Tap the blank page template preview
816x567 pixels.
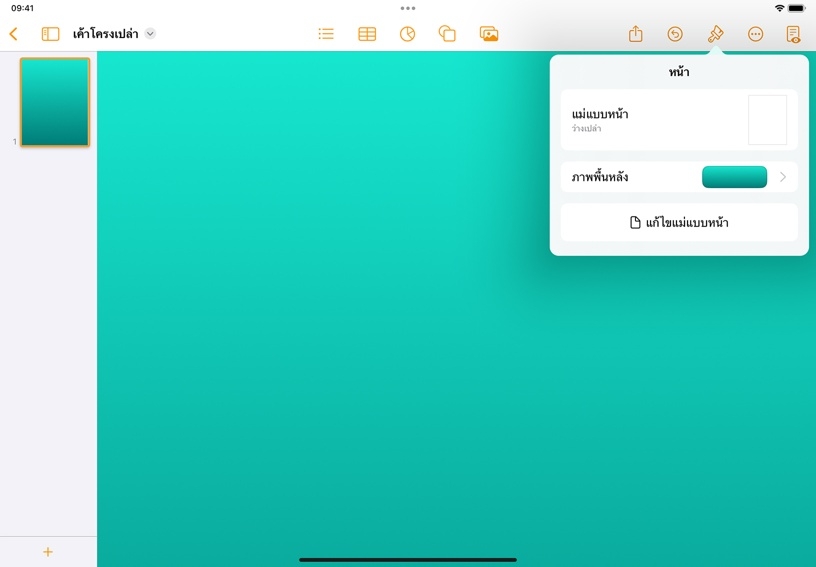(x=767, y=120)
